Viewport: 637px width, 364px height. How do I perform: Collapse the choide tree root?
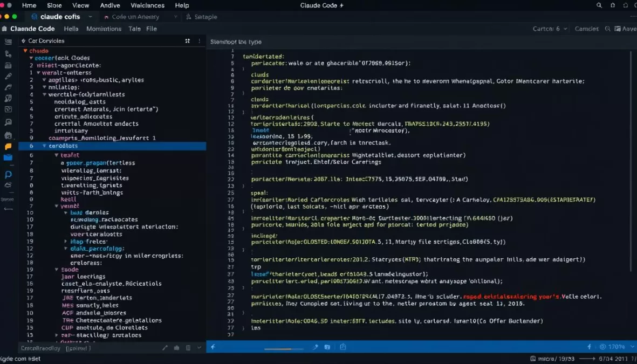pyautogui.click(x=25, y=50)
